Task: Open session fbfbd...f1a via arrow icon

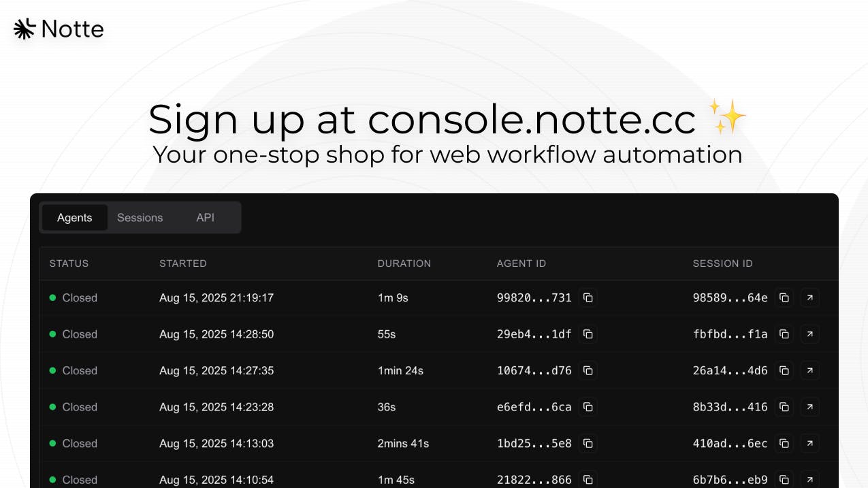Action: [x=810, y=334]
